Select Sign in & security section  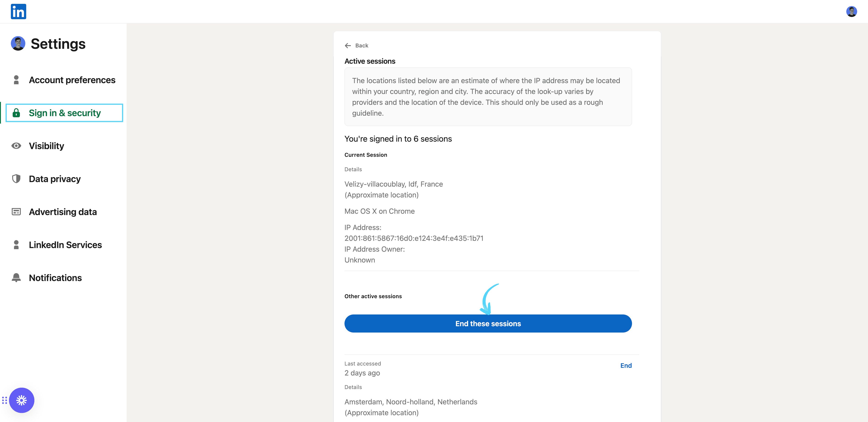point(65,113)
